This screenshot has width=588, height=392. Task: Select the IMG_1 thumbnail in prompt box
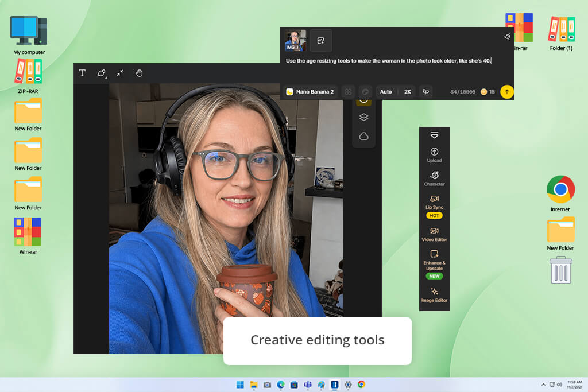(295, 41)
